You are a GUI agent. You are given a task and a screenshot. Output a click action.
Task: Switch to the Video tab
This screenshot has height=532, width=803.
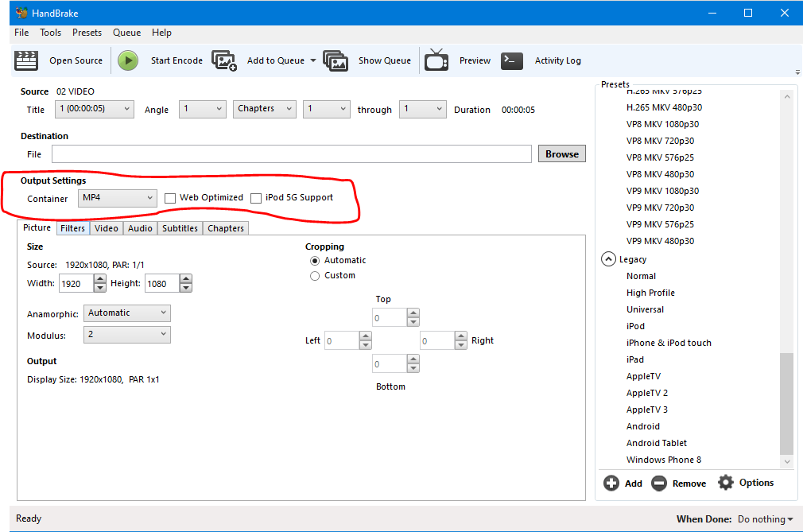pyautogui.click(x=107, y=228)
